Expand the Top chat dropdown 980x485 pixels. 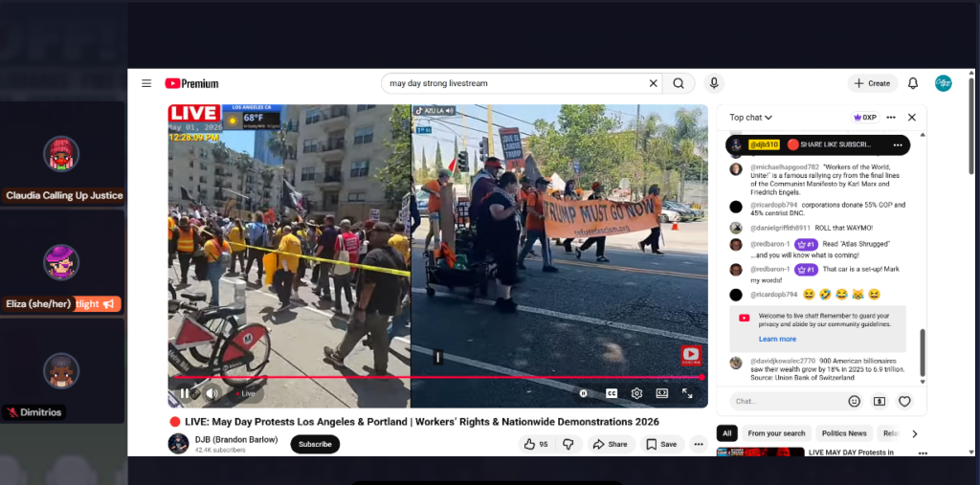[750, 118]
